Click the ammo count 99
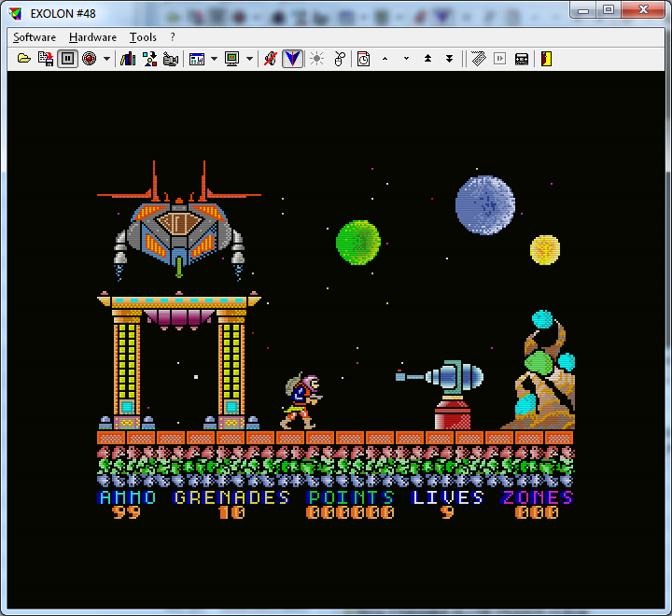This screenshot has height=616, width=672. tap(126, 512)
